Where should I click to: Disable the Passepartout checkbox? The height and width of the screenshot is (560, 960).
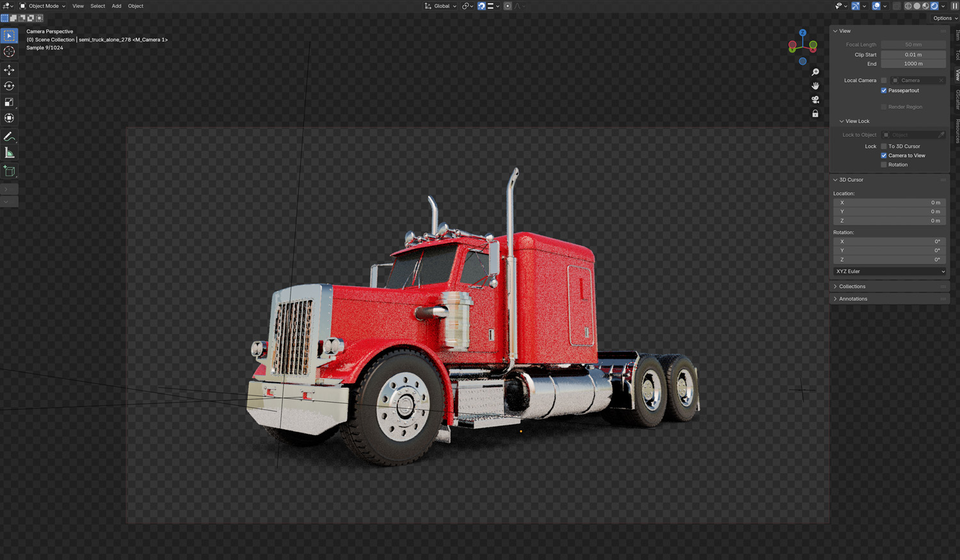click(884, 91)
